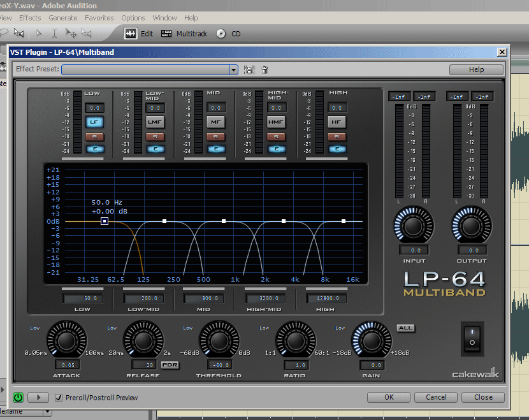Viewport: 529px width, 420px height.
Task: Delete the effect preset (trash icon)
Action: 264,70
